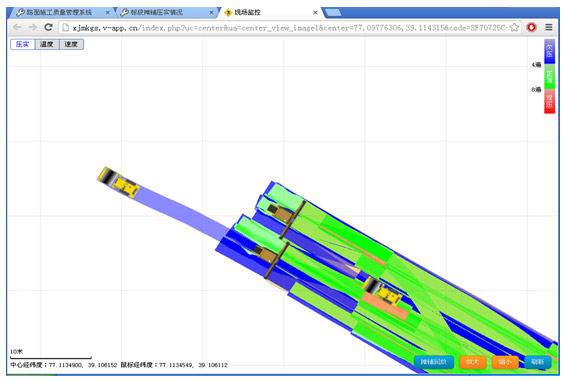Reload the page with the refresh icon
This screenshot has height=381, width=566.
[x=48, y=27]
